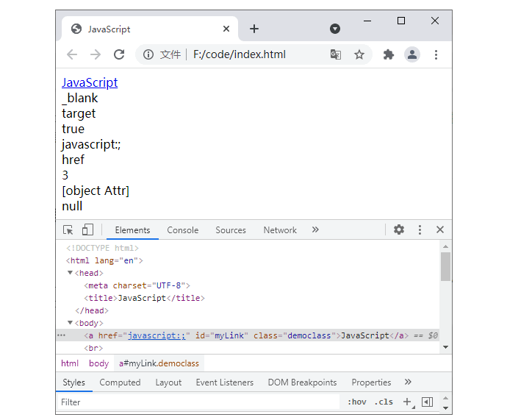Toggle the .cls classes panel
Viewport: 532px width, 420px height.
point(384,402)
